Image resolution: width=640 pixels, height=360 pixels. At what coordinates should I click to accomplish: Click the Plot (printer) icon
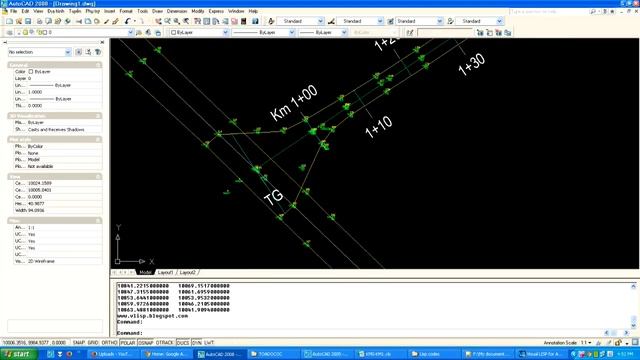pos(40,21)
